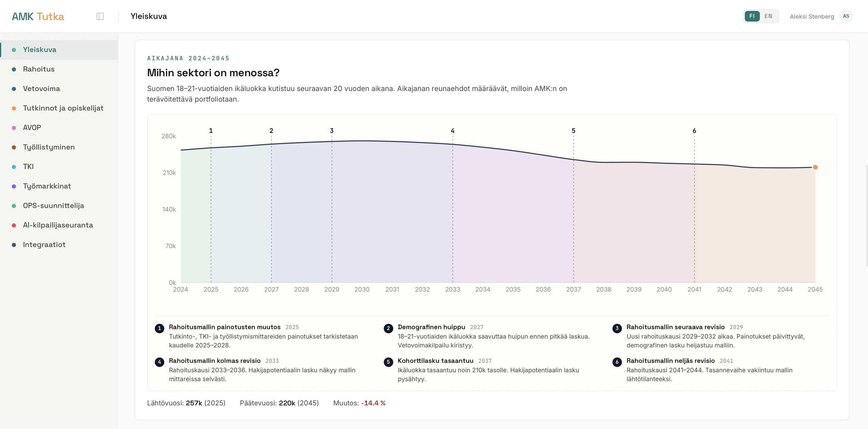Click the legend badge 4 for kolmas revisio
Image resolution: width=868 pixels, height=429 pixels.
(159, 362)
